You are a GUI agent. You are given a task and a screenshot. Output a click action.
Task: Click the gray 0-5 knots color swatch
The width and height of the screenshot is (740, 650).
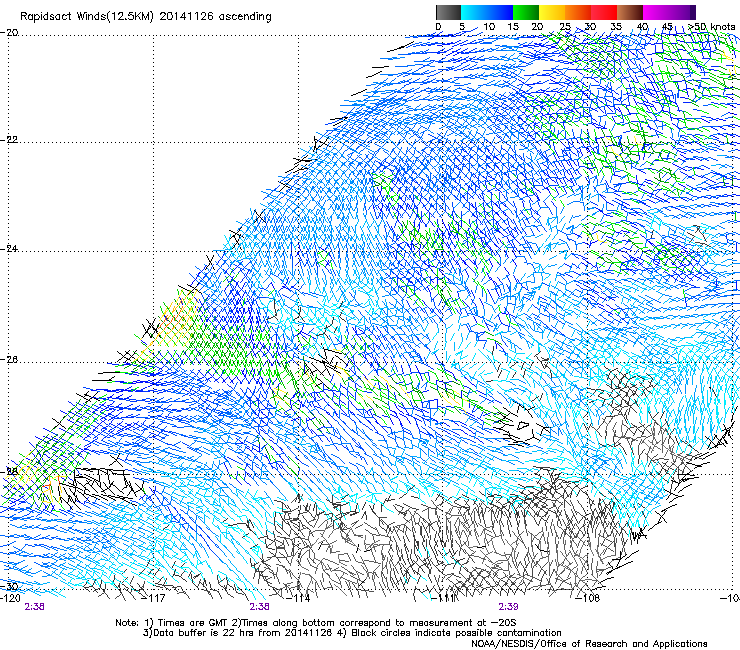point(448,12)
